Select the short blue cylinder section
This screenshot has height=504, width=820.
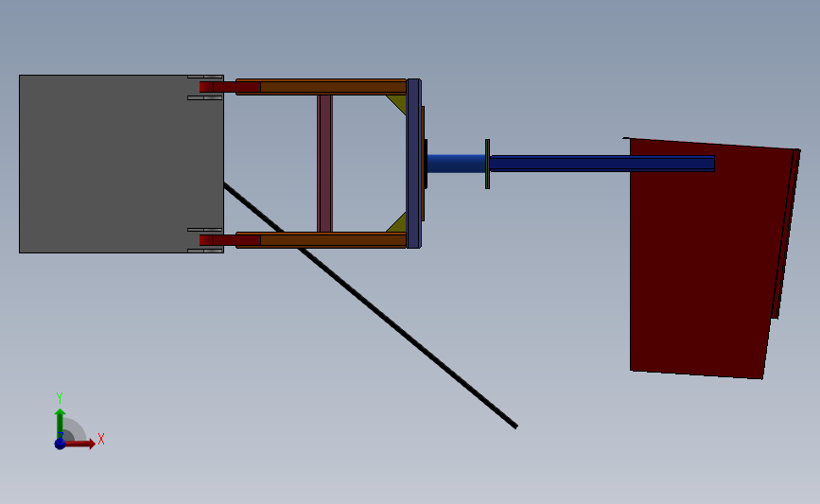456,164
